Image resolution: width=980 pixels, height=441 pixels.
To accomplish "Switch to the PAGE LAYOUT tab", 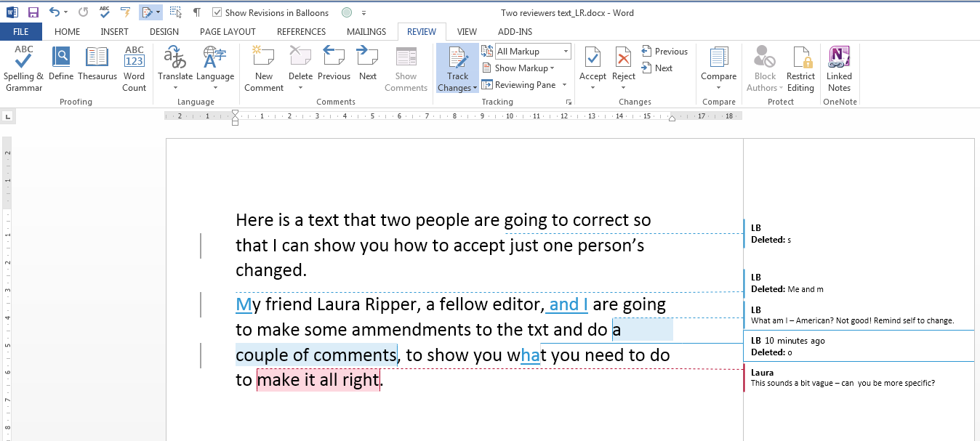I will (x=228, y=32).
